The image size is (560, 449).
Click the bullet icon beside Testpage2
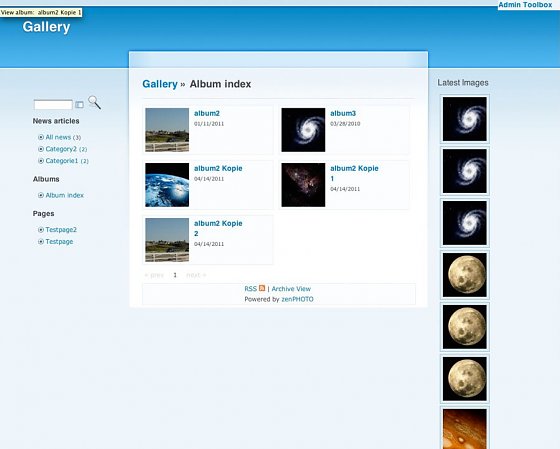click(x=41, y=230)
